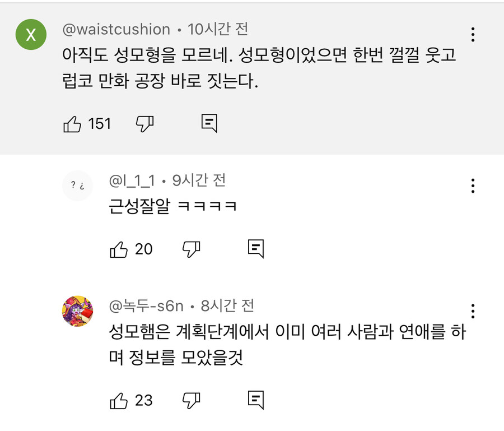Dislike @waistcushion's comment
Screen dimensions: 504x431
[x=144, y=124]
